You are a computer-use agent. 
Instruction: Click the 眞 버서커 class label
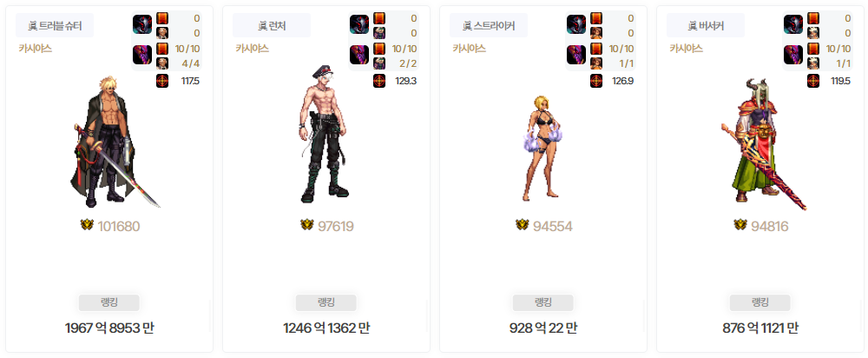point(706,25)
